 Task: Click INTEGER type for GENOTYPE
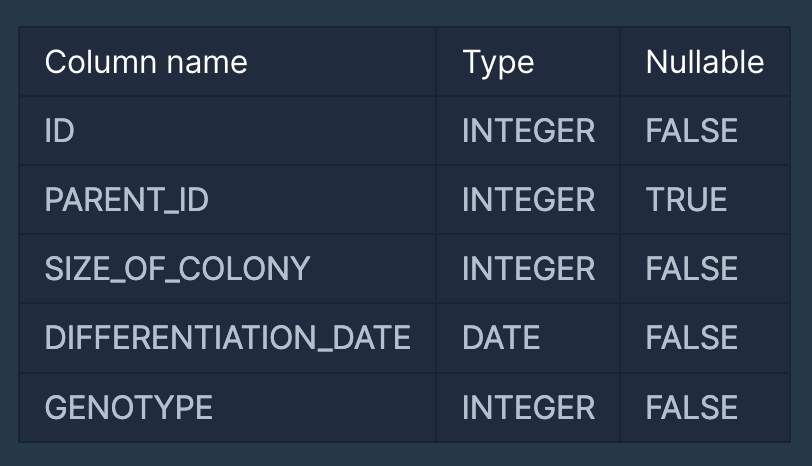tap(528, 407)
